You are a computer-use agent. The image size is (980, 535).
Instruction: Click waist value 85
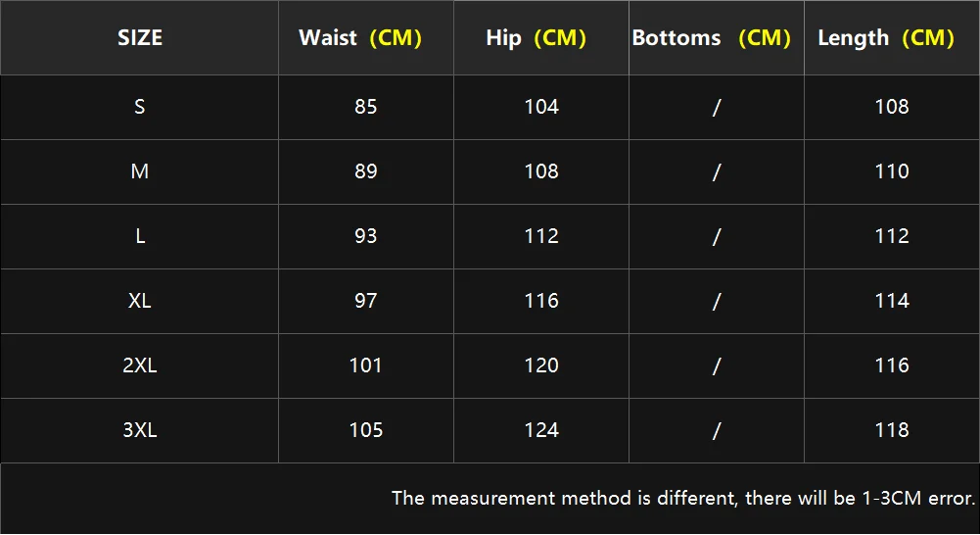[366, 107]
